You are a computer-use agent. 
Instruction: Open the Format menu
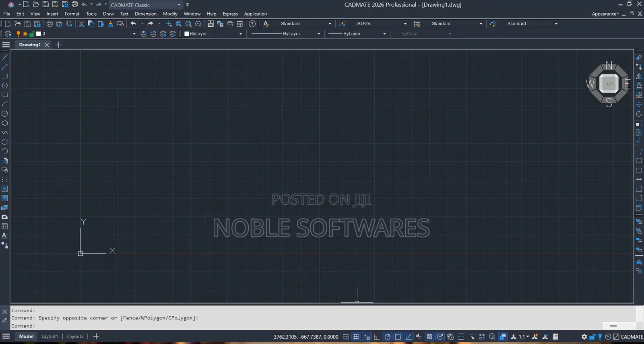(x=72, y=14)
